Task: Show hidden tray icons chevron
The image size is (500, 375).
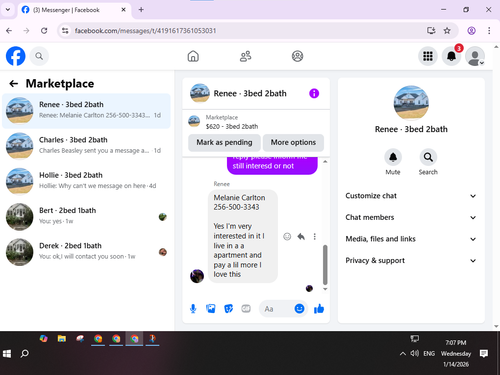Action: point(403,354)
